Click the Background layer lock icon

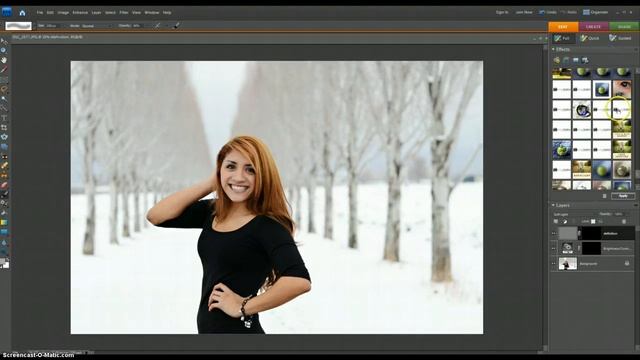(627, 264)
